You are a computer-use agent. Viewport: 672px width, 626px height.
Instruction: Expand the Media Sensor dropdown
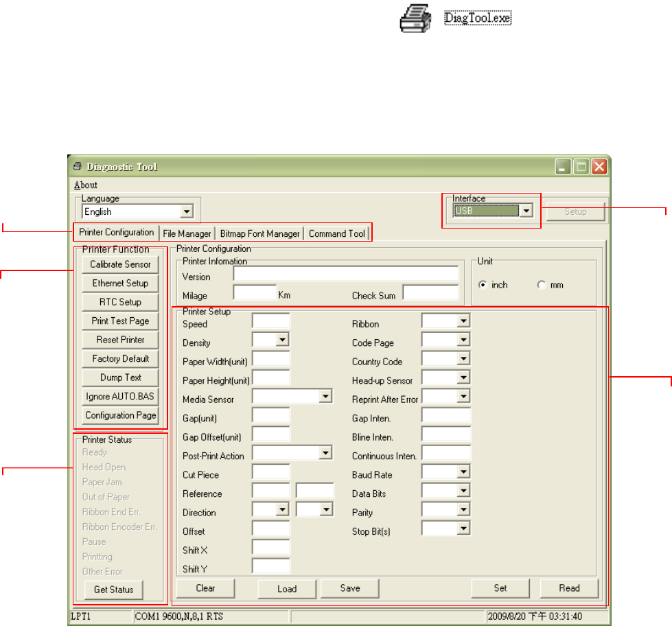[326, 396]
